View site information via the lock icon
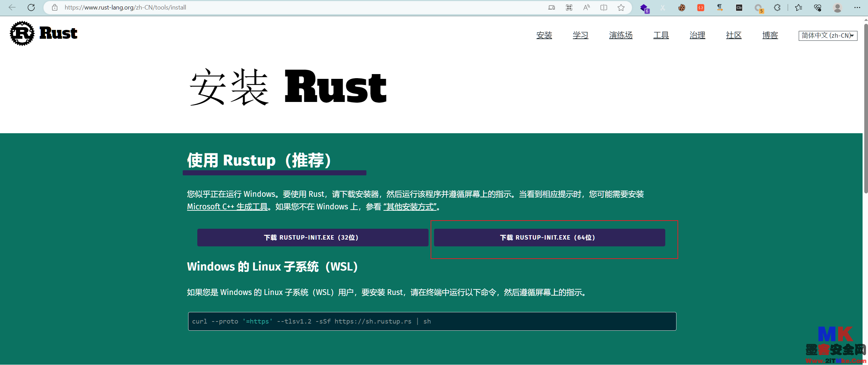This screenshot has width=868, height=365. (x=55, y=7)
